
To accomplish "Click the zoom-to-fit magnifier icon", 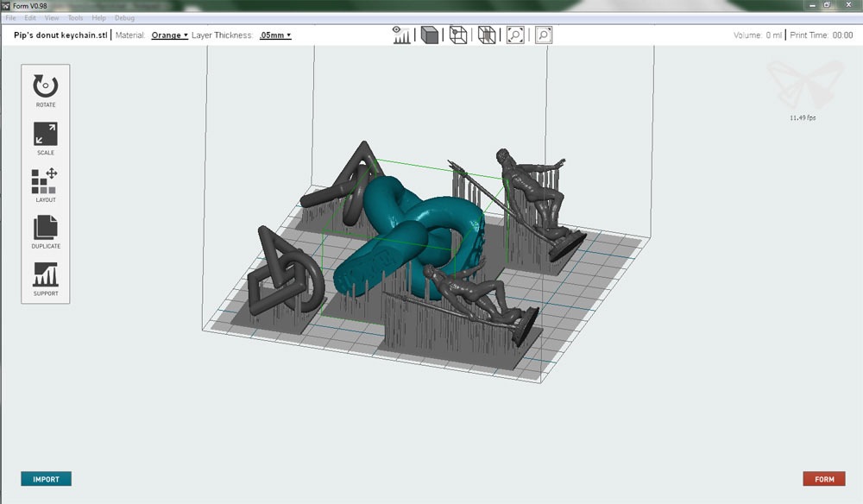I will coord(515,35).
